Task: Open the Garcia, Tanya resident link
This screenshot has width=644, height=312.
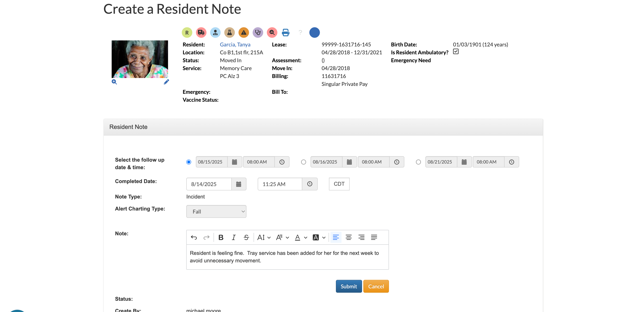Action: [x=235, y=45]
